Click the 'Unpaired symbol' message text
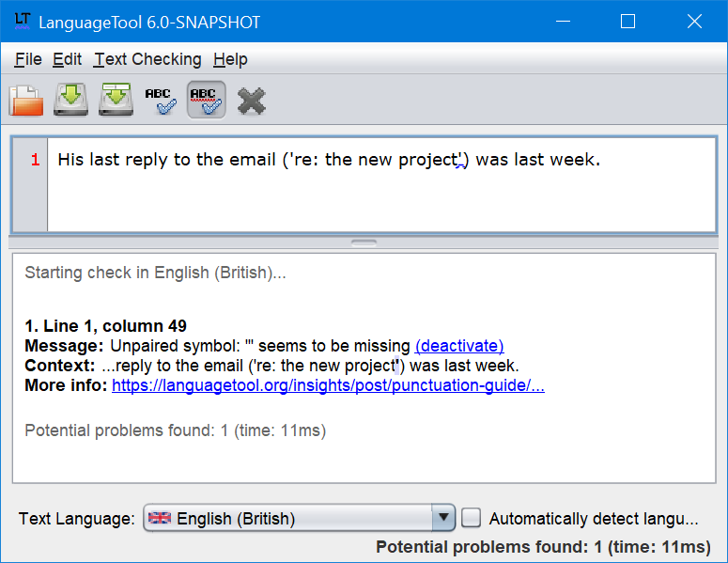This screenshot has height=563, width=728. pyautogui.click(x=260, y=346)
